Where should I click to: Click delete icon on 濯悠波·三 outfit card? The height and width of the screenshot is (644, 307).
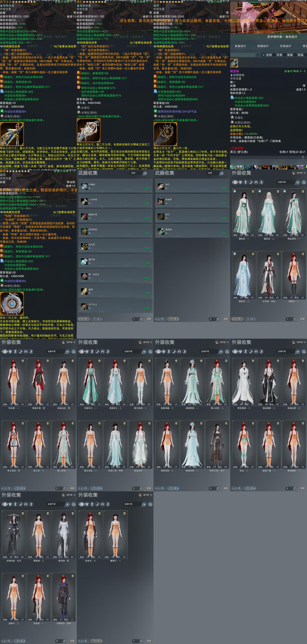pos(253,254)
